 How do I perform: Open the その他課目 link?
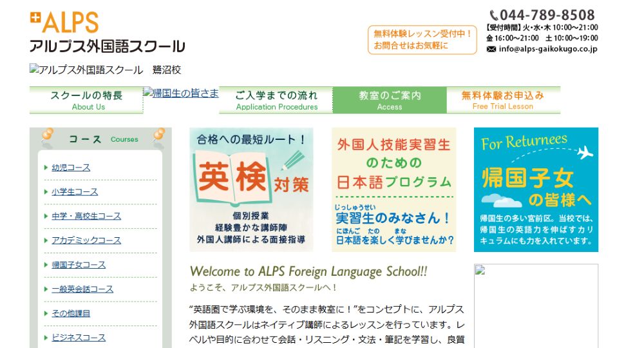[71, 313]
